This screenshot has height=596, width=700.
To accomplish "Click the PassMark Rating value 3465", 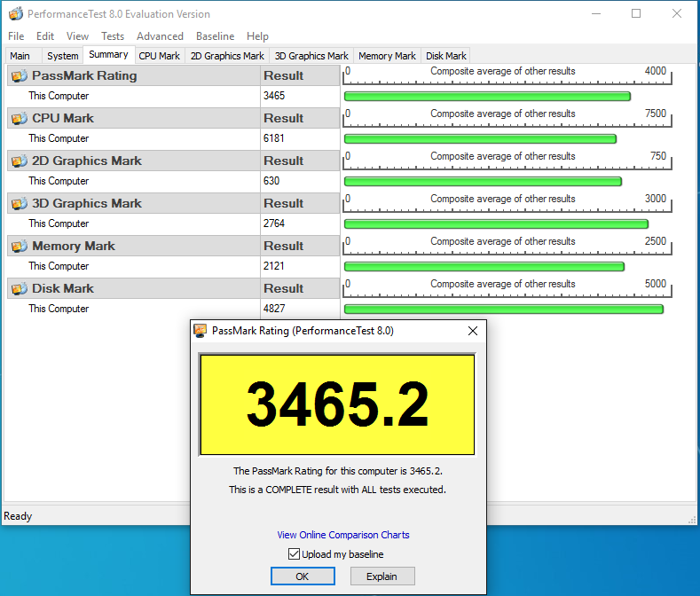I will click(274, 96).
